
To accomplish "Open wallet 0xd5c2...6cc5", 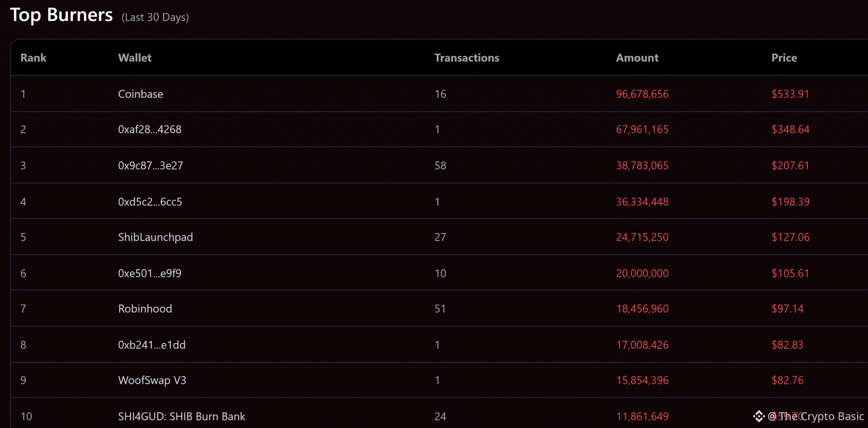I will (150, 202).
